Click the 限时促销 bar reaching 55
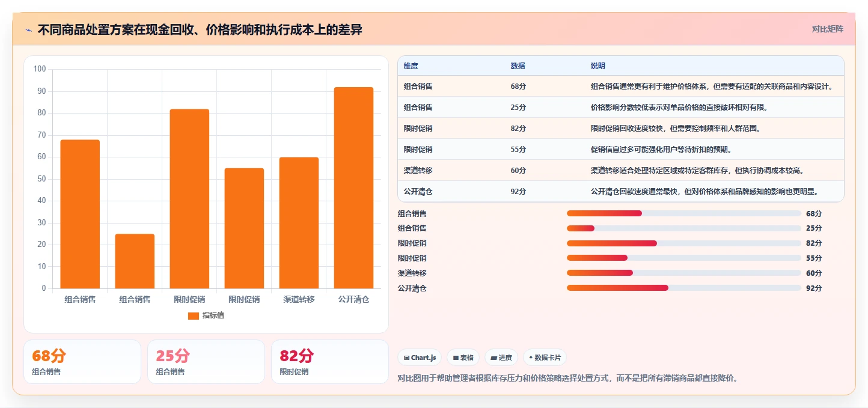868x408 pixels. tap(244, 228)
